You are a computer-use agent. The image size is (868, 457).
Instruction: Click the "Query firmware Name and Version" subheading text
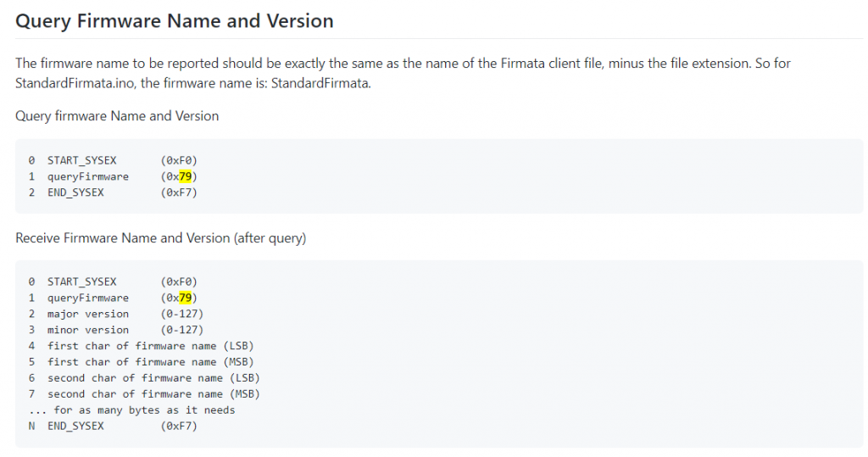point(117,115)
